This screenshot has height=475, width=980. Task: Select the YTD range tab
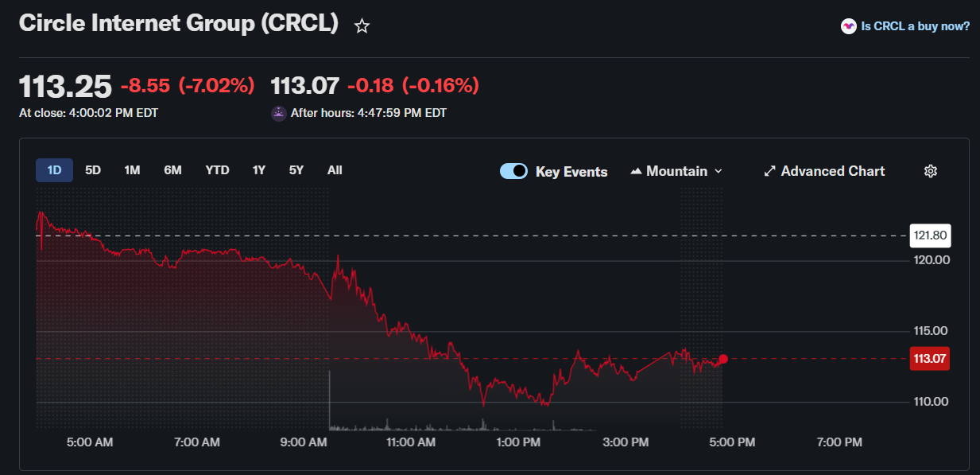pyautogui.click(x=217, y=170)
